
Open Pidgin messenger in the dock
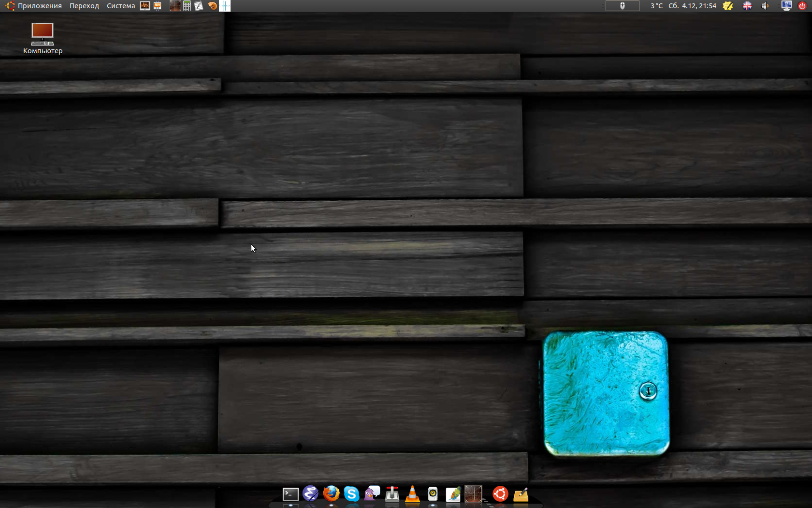372,493
